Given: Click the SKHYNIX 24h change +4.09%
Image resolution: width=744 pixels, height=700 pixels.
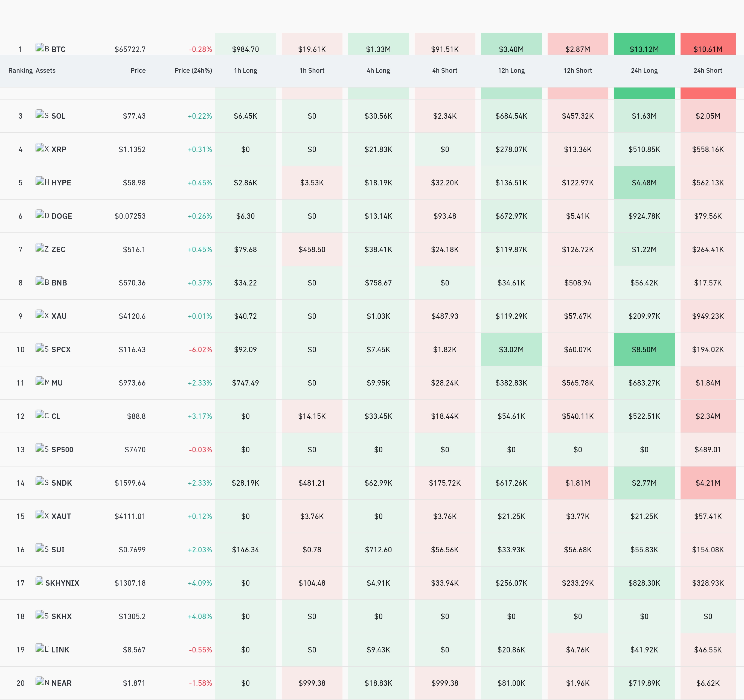Looking at the screenshot, I should tap(200, 583).
